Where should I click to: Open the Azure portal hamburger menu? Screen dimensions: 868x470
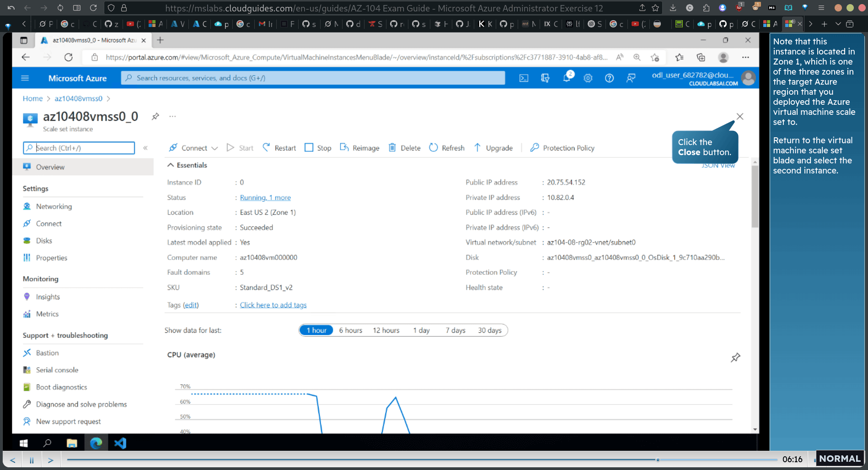25,78
